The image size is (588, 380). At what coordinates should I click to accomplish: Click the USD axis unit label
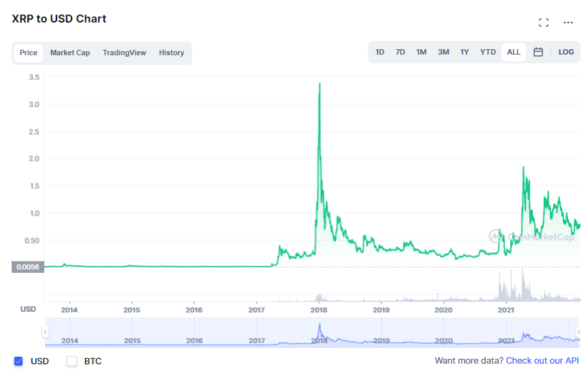[x=28, y=310]
